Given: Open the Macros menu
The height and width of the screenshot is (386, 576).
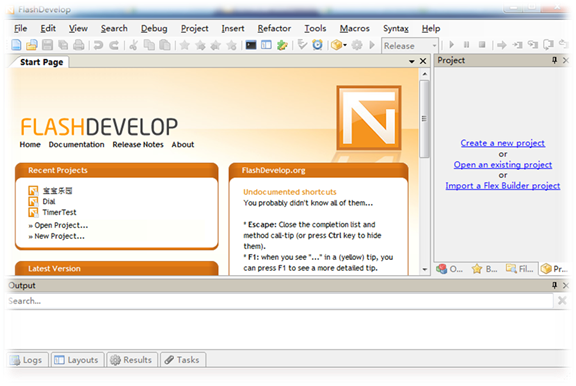Looking at the screenshot, I should (x=354, y=28).
